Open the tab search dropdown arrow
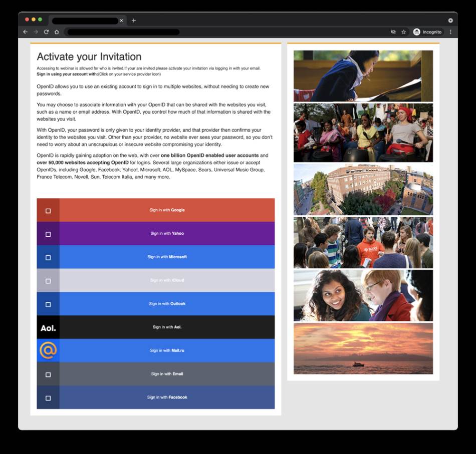Image resolution: width=476 pixels, height=454 pixels. tap(450, 21)
